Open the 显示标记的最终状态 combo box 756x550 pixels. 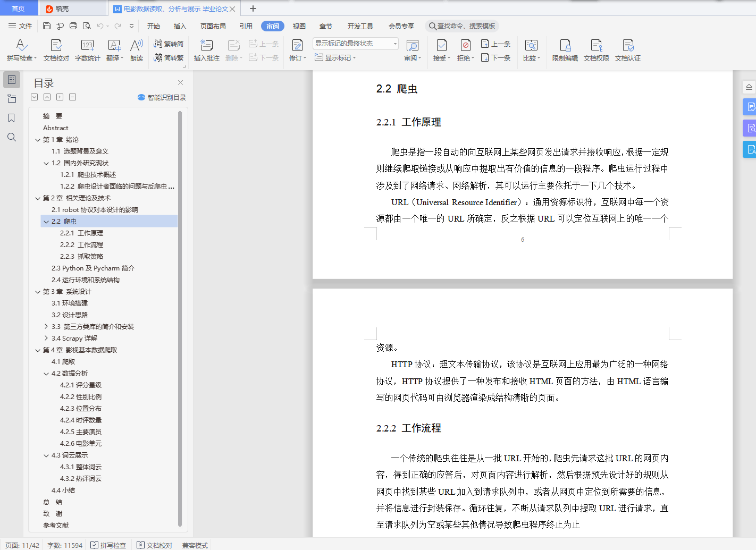[x=356, y=44]
